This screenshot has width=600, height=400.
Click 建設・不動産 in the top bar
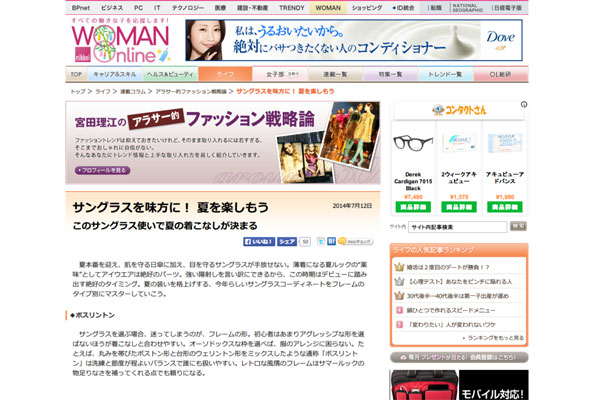point(252,8)
